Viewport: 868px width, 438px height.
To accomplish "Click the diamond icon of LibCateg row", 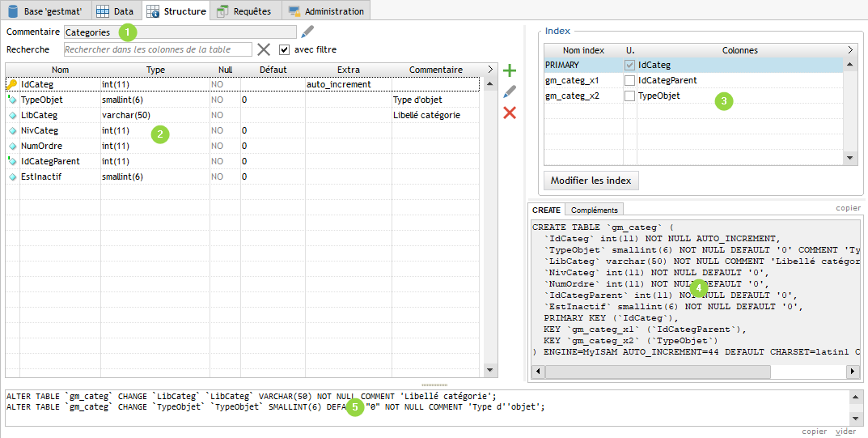I will pyautogui.click(x=12, y=115).
